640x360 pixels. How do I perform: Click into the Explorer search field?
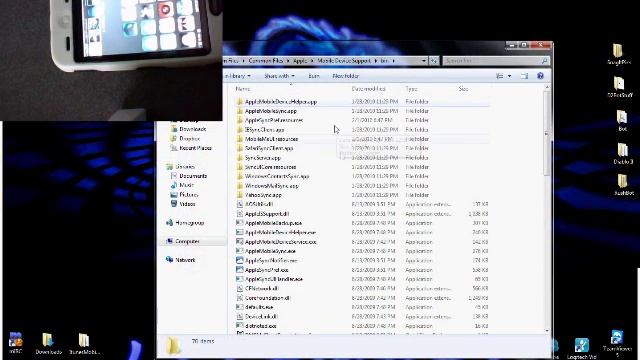(x=492, y=61)
